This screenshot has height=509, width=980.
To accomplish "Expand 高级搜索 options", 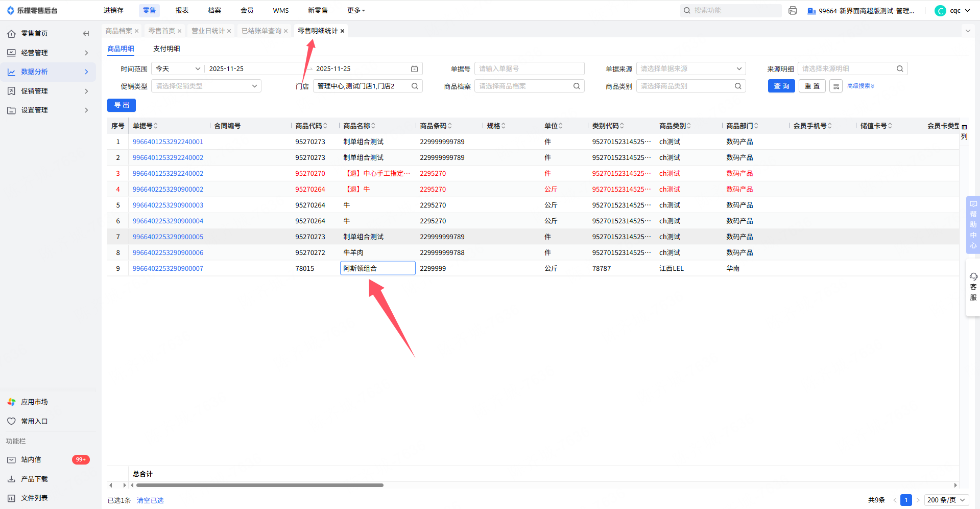I will [x=861, y=86].
